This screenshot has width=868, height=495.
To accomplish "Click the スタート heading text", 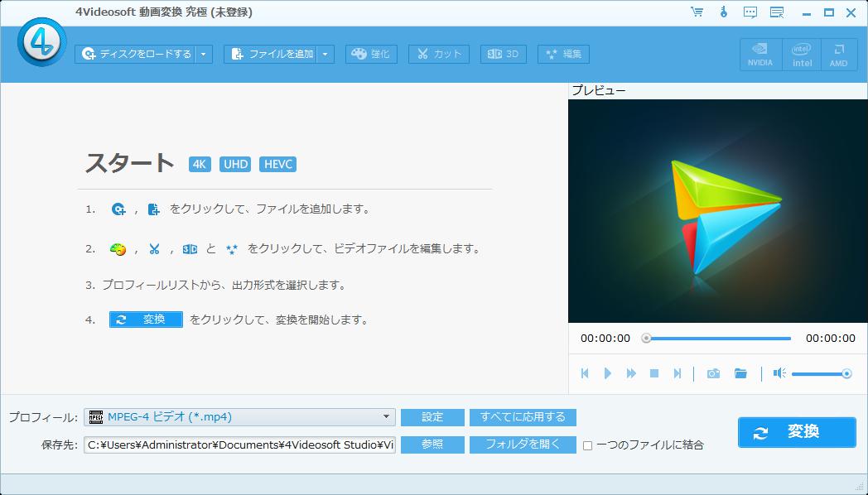I will point(130,163).
